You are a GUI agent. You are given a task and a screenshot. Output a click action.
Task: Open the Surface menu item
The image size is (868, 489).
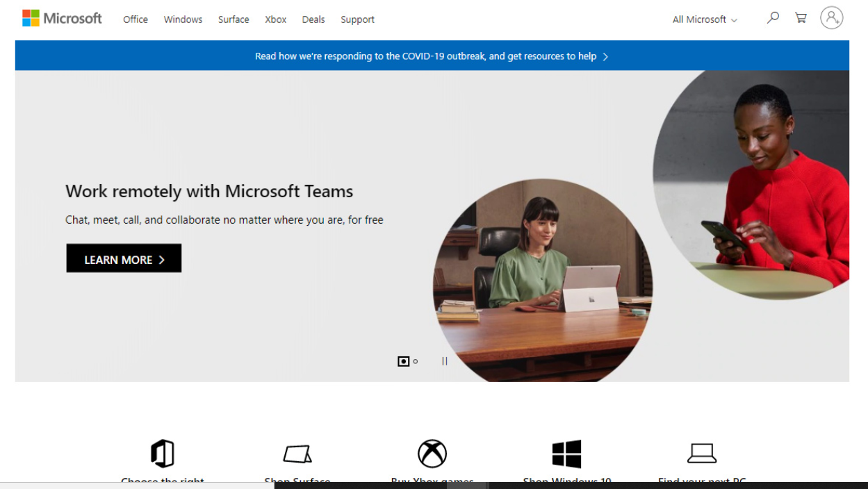[x=234, y=19]
